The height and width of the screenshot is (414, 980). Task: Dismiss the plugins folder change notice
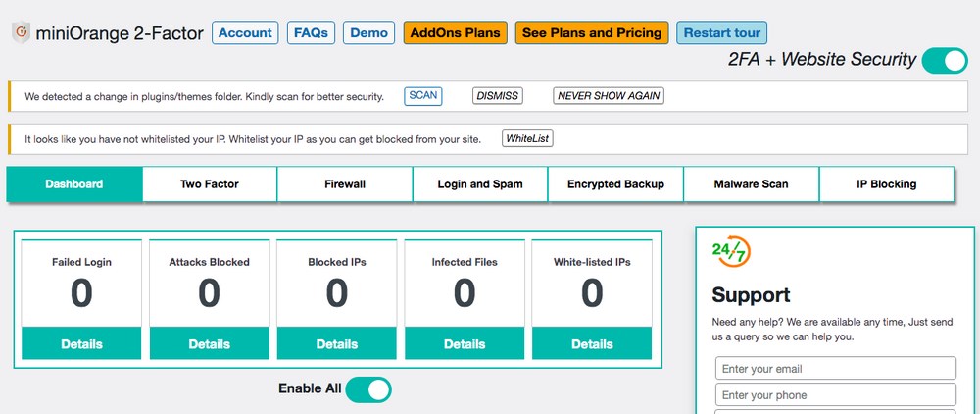click(498, 96)
